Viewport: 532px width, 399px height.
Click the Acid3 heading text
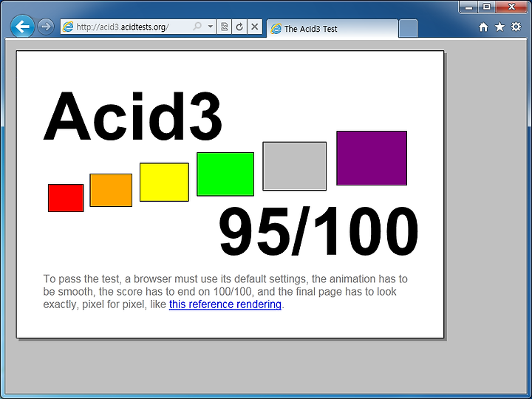click(x=133, y=117)
